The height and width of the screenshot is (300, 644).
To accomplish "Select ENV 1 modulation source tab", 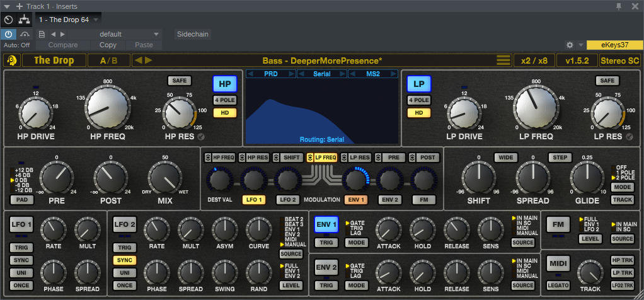I will (355, 200).
